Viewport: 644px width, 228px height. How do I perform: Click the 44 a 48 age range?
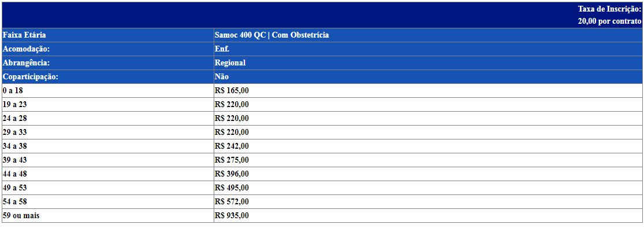(x=14, y=174)
